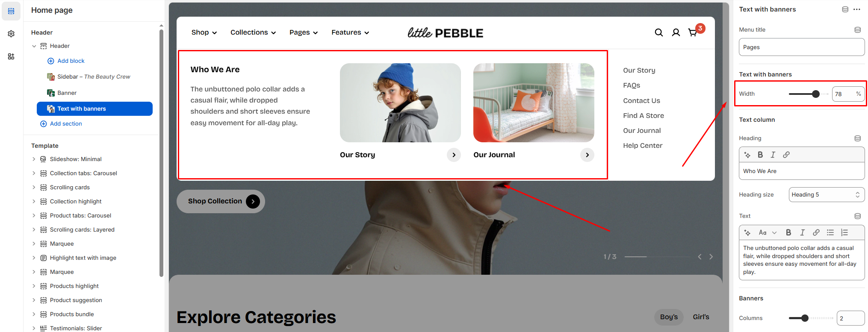
Task: Click the store search magnifier icon
Action: click(x=659, y=32)
